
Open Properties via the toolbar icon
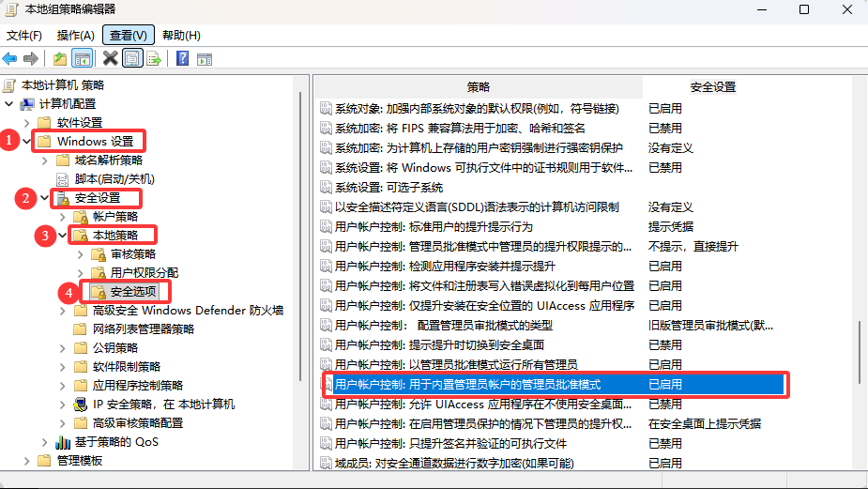tap(132, 58)
